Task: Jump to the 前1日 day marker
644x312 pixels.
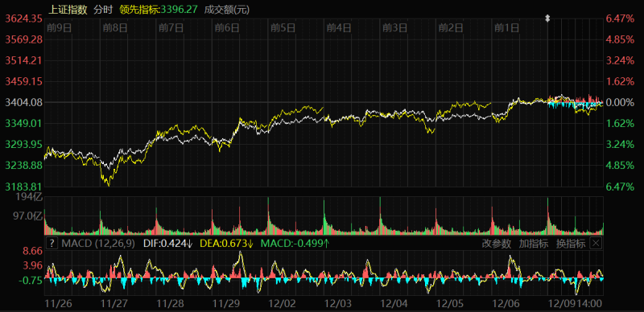Action: click(506, 28)
